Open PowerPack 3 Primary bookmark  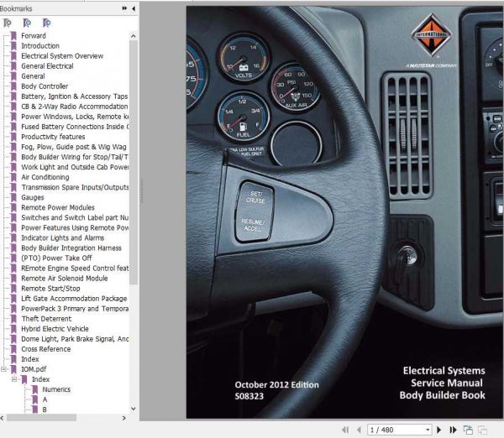pos(75,309)
